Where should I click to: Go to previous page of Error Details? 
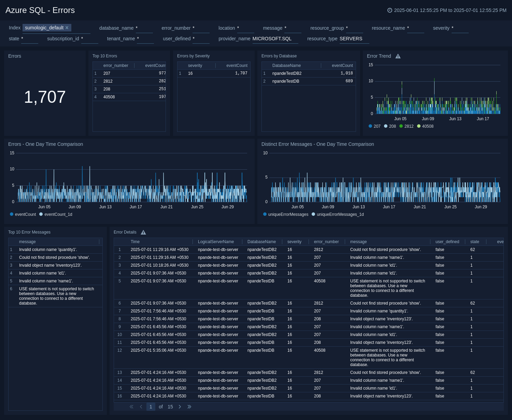[141, 407]
